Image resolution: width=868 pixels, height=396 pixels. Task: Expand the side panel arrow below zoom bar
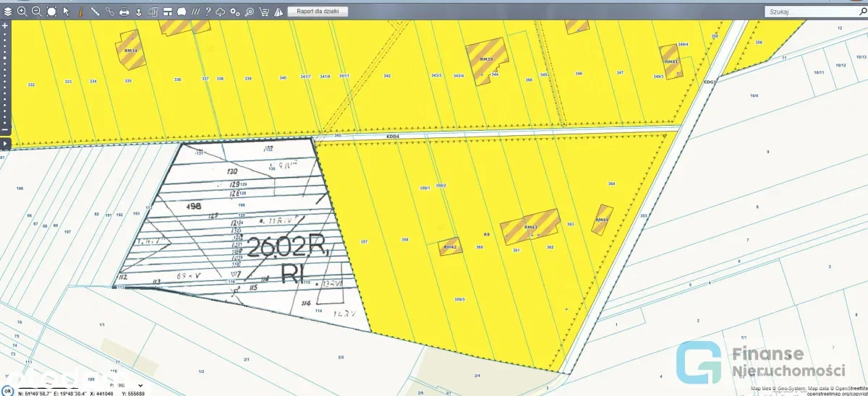click(x=5, y=143)
